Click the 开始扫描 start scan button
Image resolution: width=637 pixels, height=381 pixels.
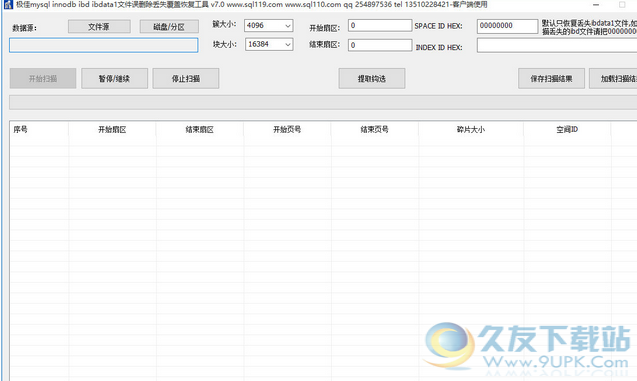[43, 78]
